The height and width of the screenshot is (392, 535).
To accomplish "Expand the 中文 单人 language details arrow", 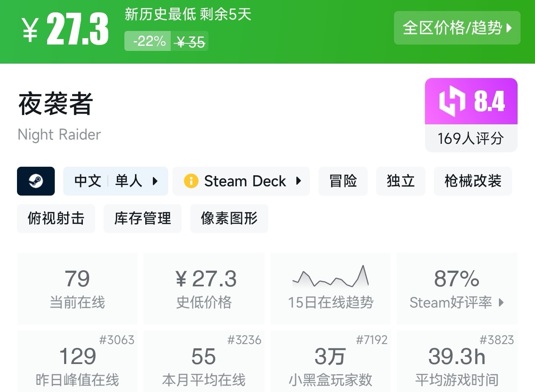I will coord(155,181).
